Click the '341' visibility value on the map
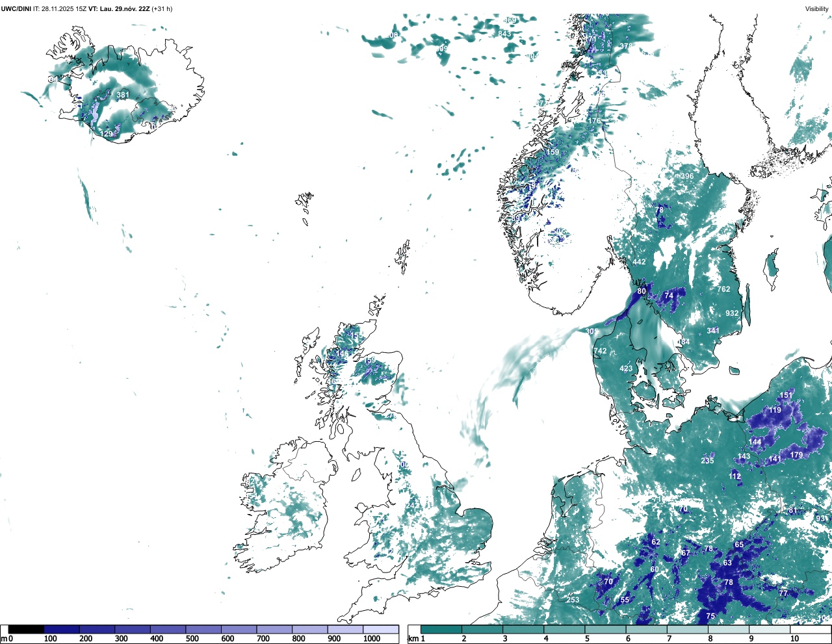 (713, 331)
